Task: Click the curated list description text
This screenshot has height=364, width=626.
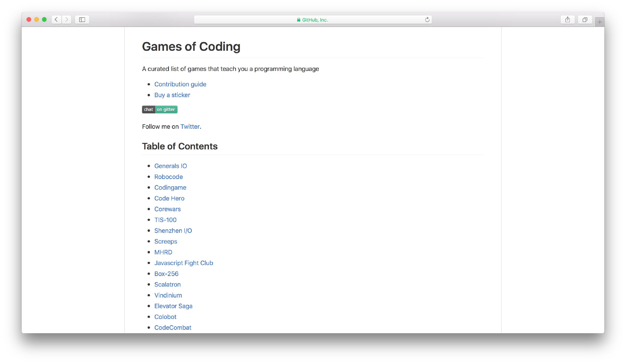Action: click(x=231, y=69)
